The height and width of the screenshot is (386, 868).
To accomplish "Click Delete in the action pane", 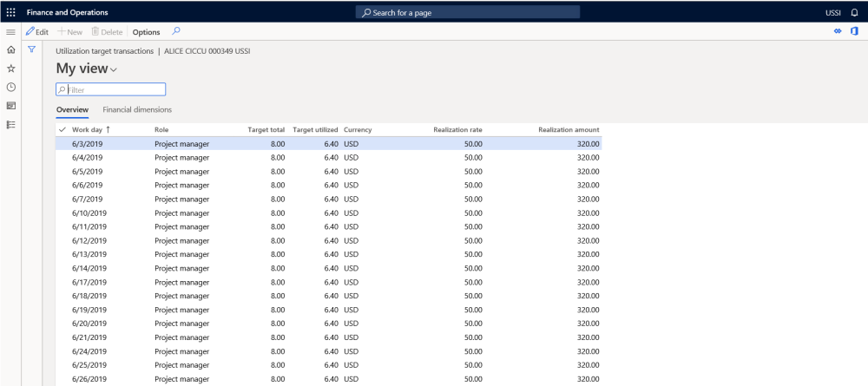I will (x=107, y=32).
